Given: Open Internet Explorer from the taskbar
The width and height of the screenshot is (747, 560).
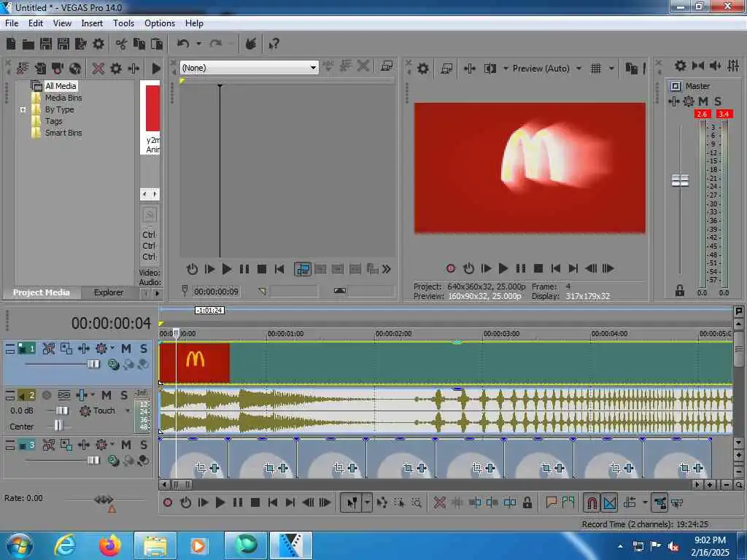Looking at the screenshot, I should click(x=65, y=545).
